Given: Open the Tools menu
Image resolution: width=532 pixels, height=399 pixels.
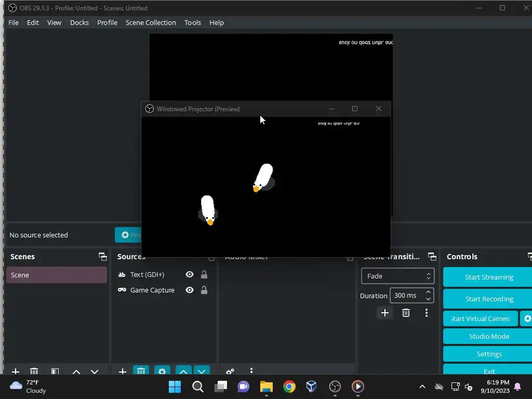Looking at the screenshot, I should 193,22.
